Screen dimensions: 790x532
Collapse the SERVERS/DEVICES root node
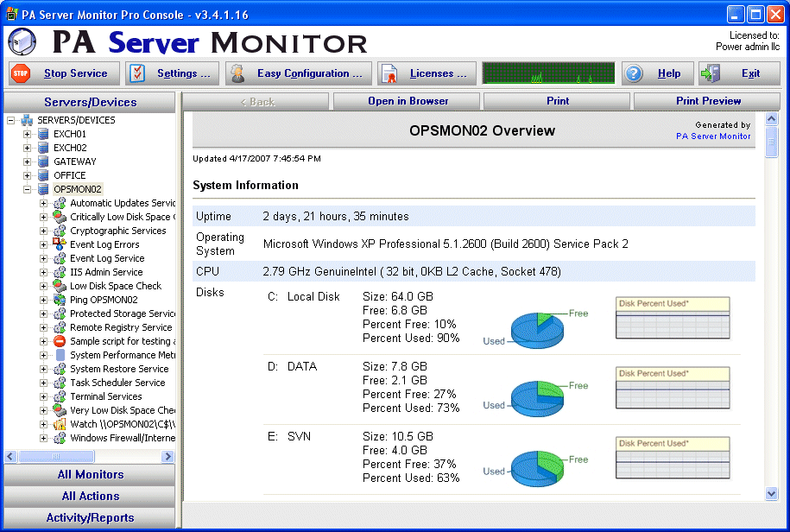10,120
